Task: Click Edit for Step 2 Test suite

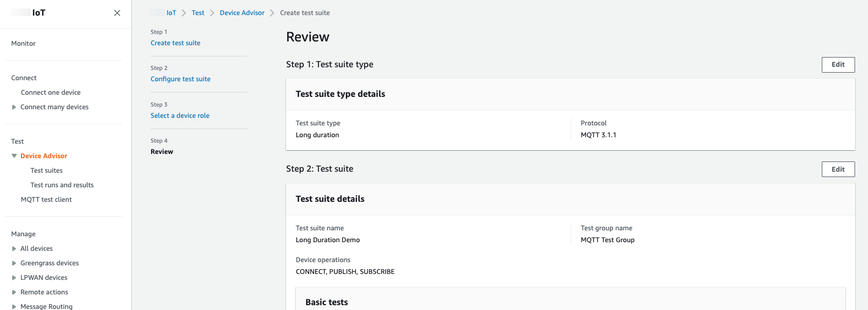Action: point(838,170)
